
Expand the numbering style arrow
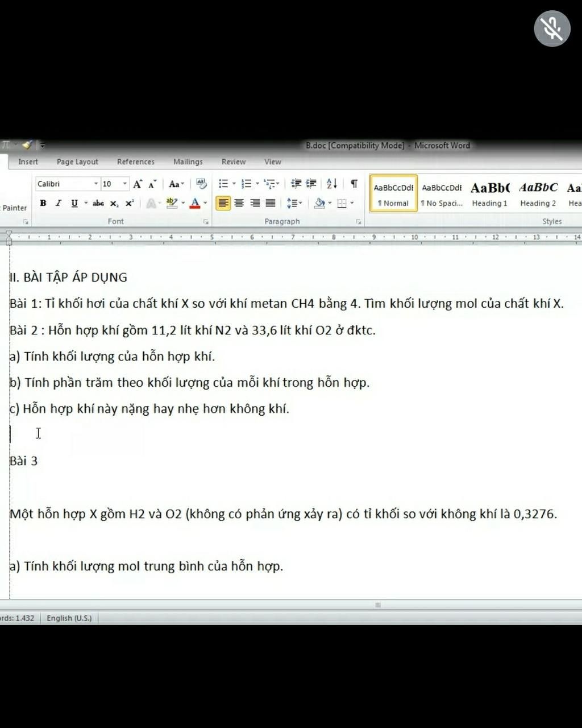coord(257,184)
